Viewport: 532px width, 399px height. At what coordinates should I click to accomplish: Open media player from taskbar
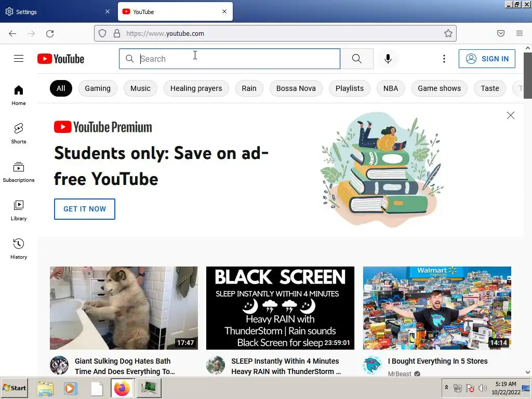click(71, 389)
